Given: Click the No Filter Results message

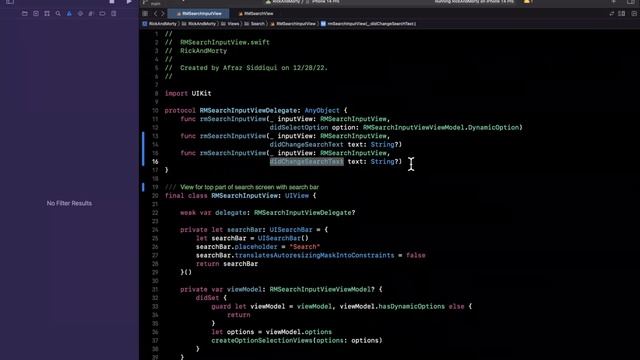Looking at the screenshot, I should [69, 203].
